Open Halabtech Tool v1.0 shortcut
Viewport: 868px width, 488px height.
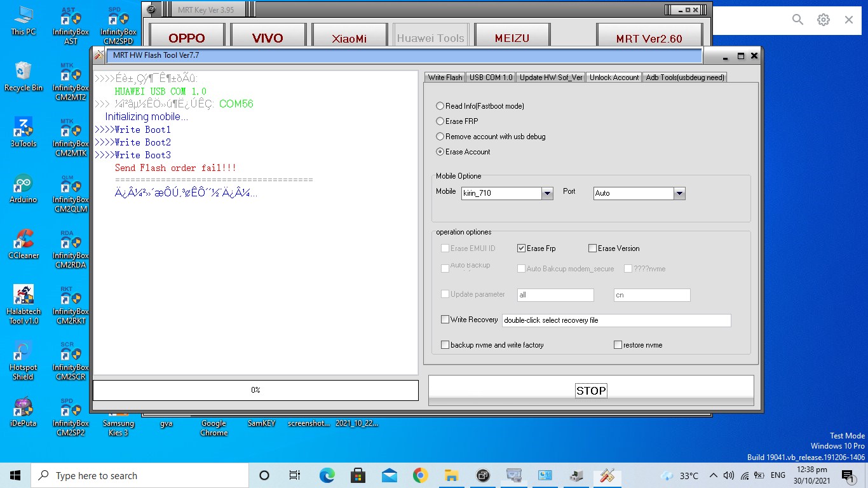coord(24,304)
